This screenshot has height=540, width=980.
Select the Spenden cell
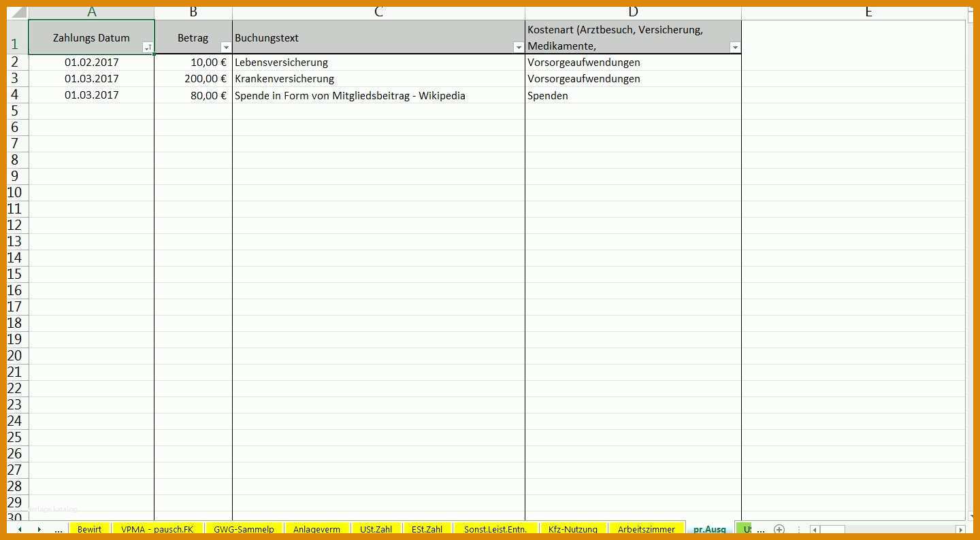point(633,95)
